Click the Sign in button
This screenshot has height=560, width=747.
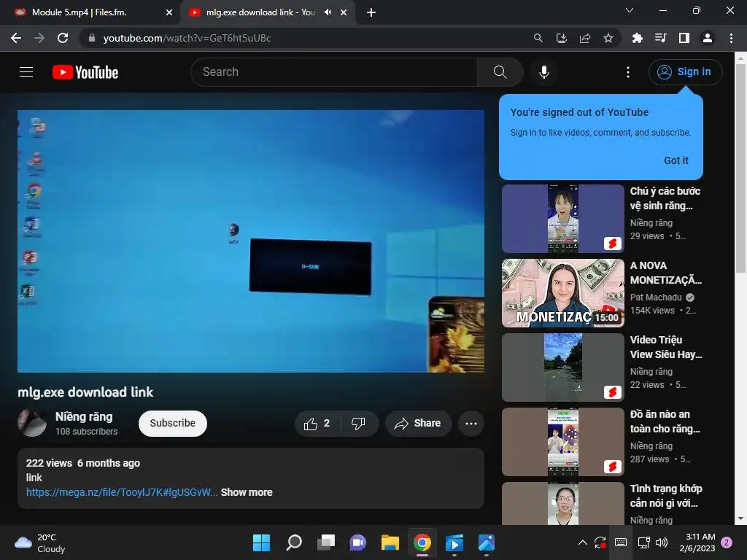[x=685, y=72]
